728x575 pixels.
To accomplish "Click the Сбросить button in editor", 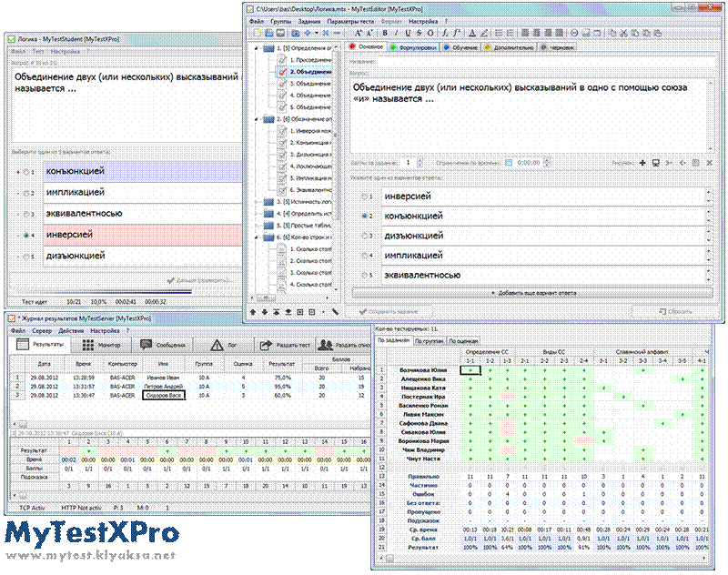I will click(675, 312).
